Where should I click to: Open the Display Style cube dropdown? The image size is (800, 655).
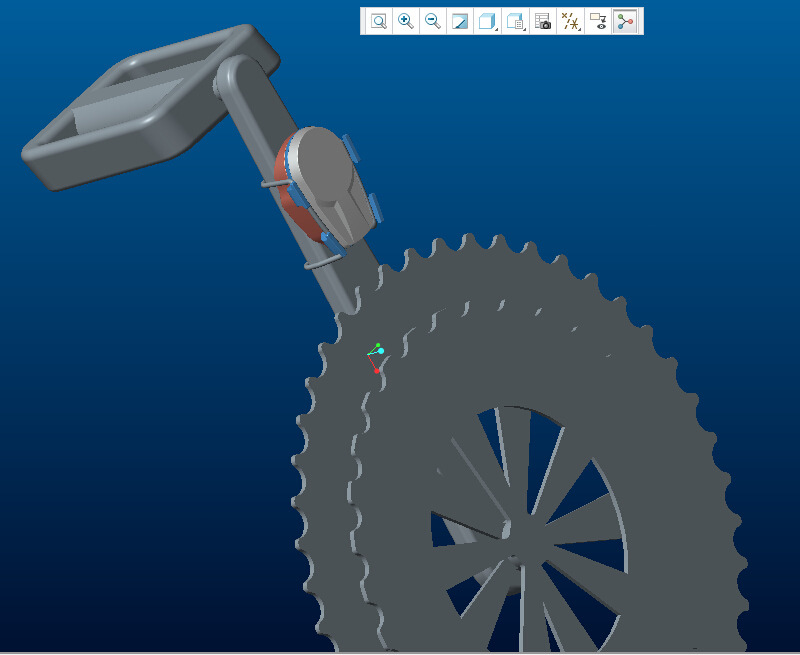pyautogui.click(x=487, y=21)
